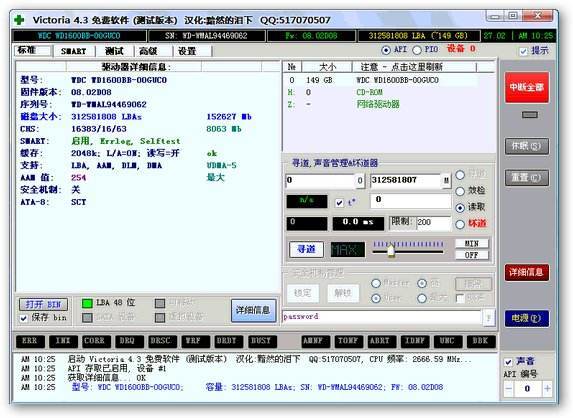Increase API number with plus button
The width and height of the screenshot is (573, 418).
tap(547, 389)
